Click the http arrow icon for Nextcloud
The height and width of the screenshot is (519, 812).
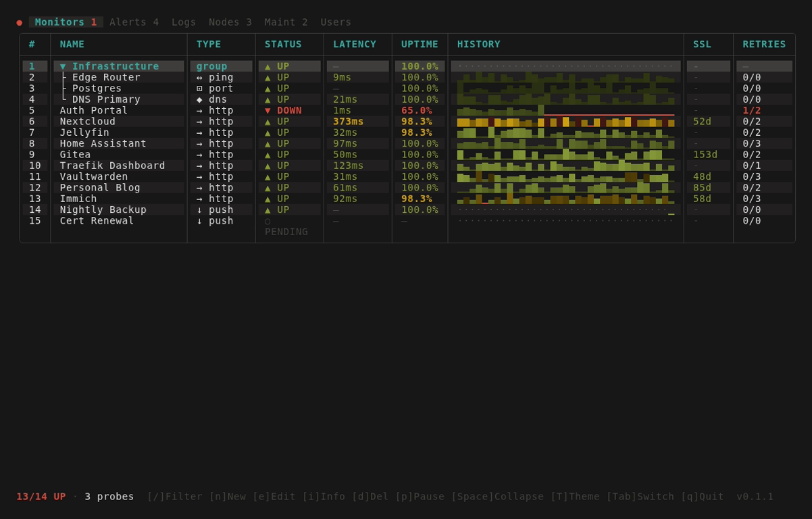click(x=199, y=122)
